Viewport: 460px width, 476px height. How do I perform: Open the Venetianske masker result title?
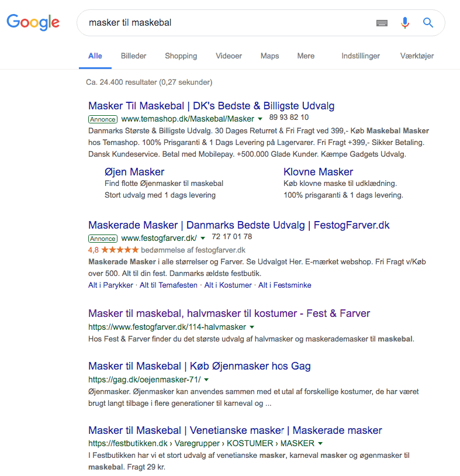pos(235,430)
